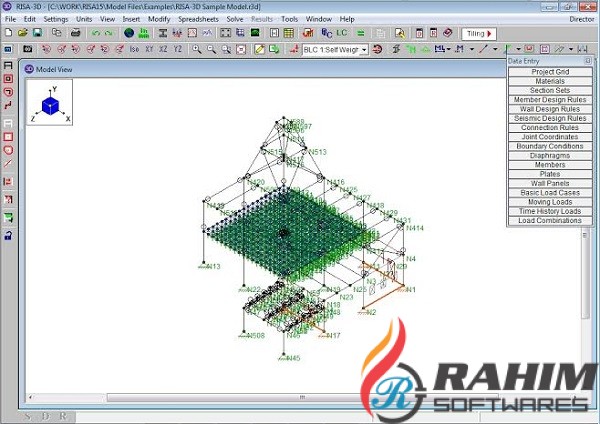
Task: Open the Director menu
Action: pyautogui.click(x=582, y=19)
